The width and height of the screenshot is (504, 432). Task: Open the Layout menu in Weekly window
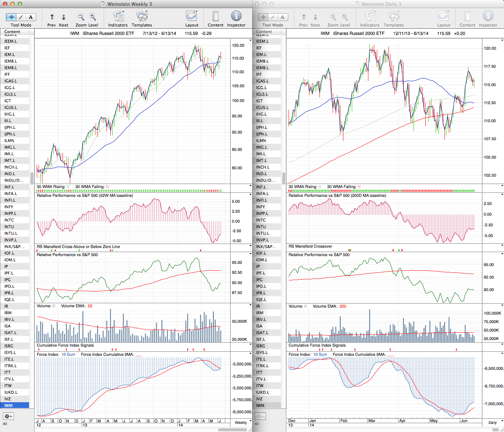(192, 17)
